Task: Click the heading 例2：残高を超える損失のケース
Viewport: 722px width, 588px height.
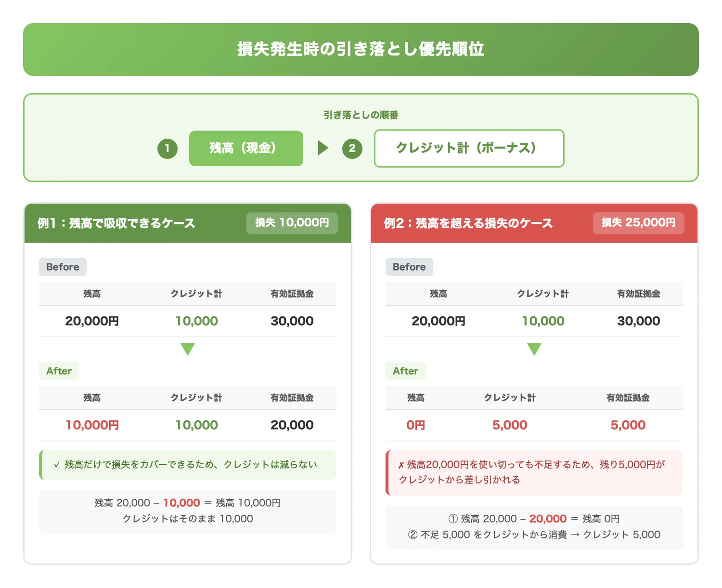Action: click(468, 223)
